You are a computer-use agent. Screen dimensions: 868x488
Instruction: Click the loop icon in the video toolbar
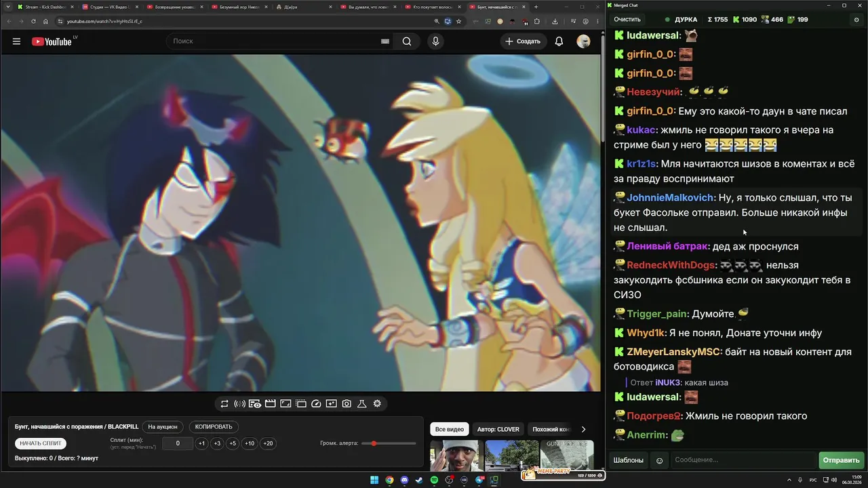point(224,404)
